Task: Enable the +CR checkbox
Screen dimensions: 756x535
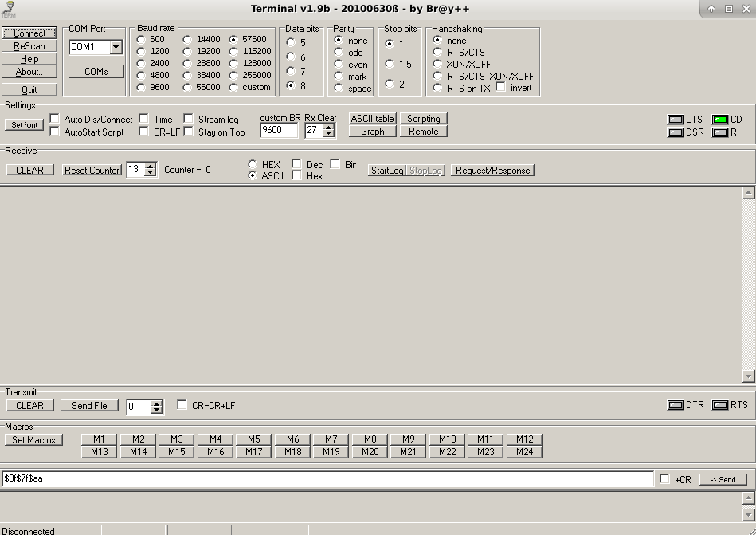Action: [664, 479]
